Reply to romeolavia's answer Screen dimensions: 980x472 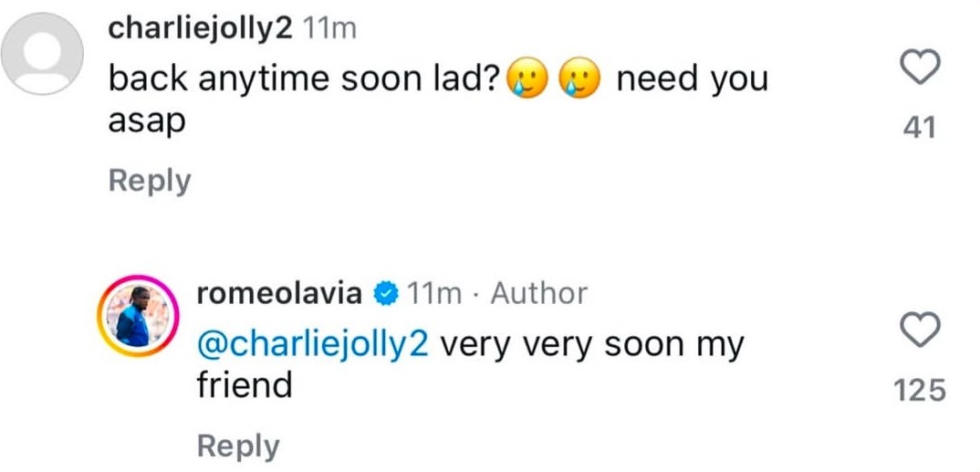click(237, 446)
